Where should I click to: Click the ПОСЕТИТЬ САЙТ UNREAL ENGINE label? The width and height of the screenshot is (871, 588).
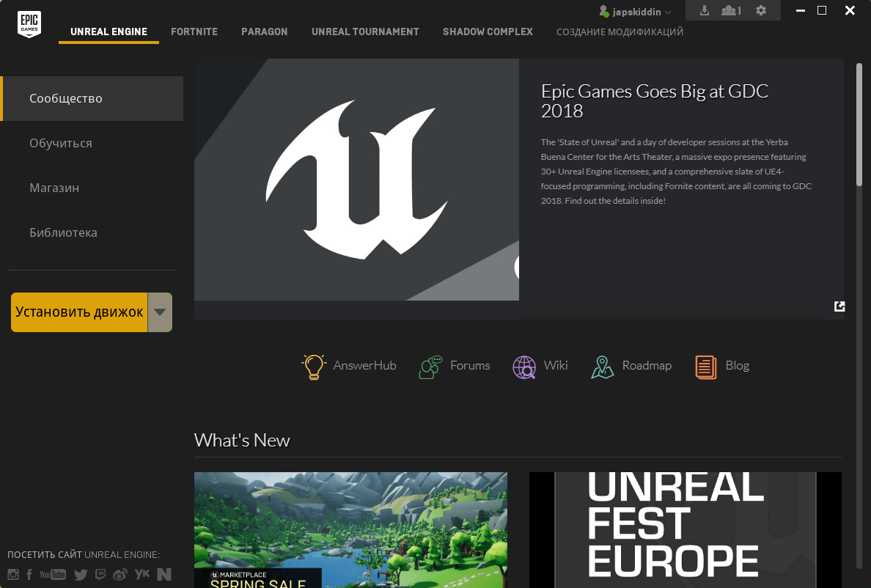point(84,555)
